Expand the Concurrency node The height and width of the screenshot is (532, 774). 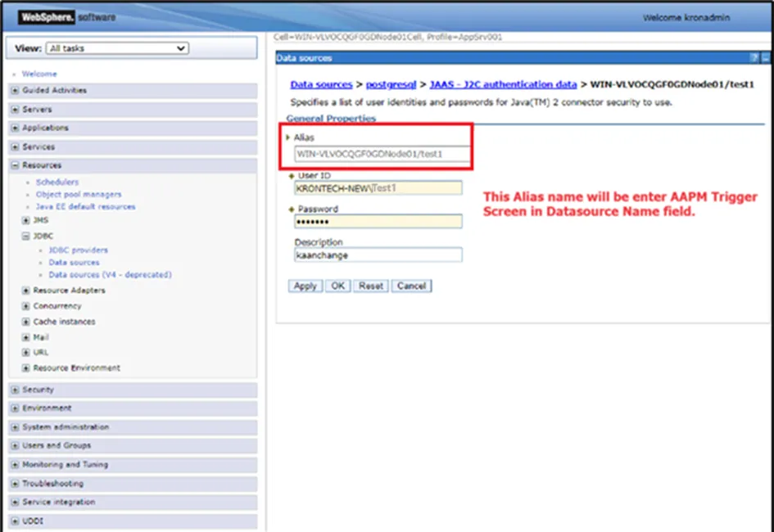click(25, 306)
